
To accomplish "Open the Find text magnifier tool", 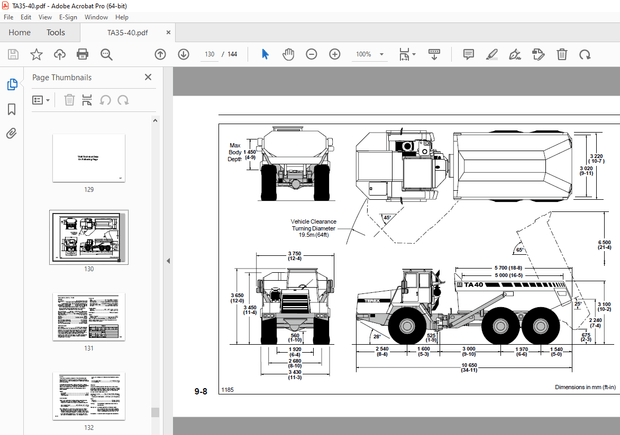I will pos(106,54).
